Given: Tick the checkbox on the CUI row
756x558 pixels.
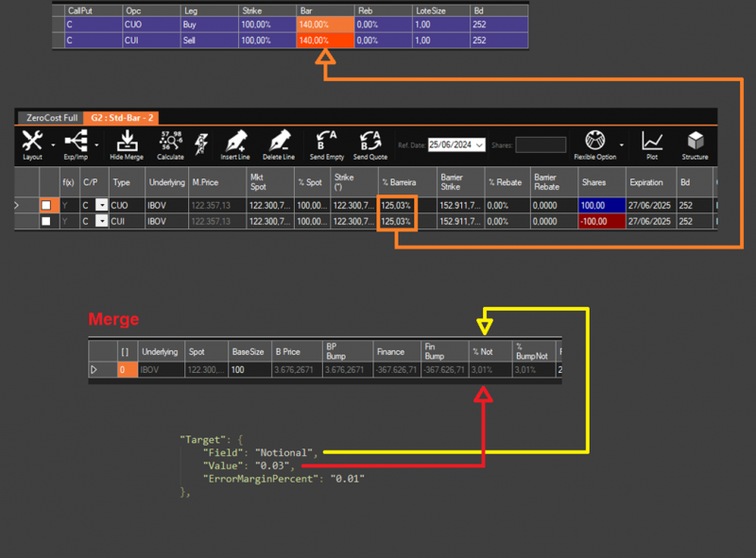Looking at the screenshot, I should click(x=45, y=221).
